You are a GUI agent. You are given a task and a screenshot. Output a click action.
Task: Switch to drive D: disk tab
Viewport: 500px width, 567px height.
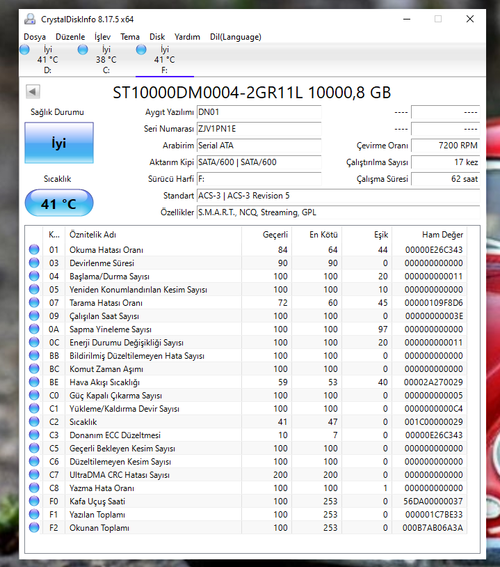pyautogui.click(x=48, y=60)
